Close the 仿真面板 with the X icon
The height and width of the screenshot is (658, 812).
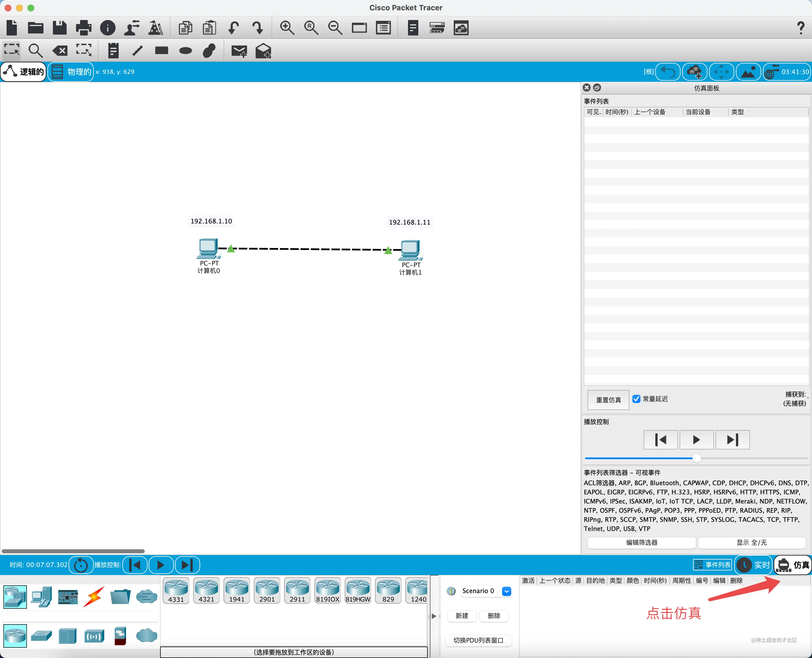(587, 88)
